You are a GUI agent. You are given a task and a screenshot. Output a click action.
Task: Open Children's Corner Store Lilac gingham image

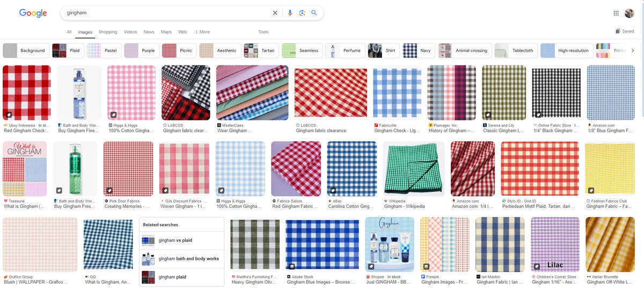click(555, 243)
